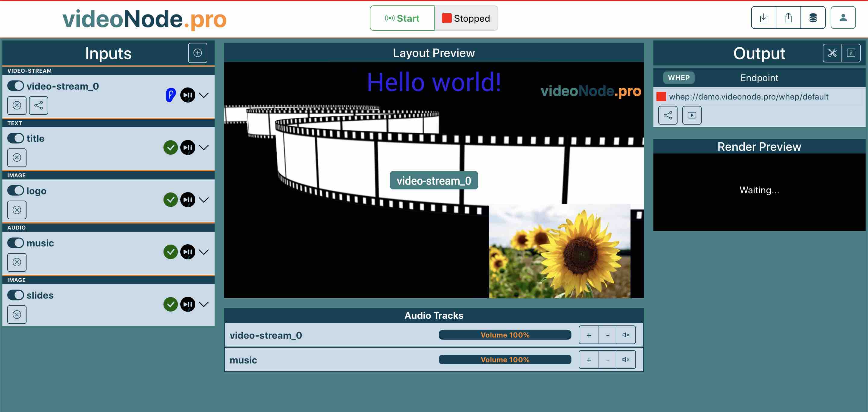This screenshot has width=868, height=412.
Task: Select the WHEP tab in the Output panel
Action: (x=679, y=78)
